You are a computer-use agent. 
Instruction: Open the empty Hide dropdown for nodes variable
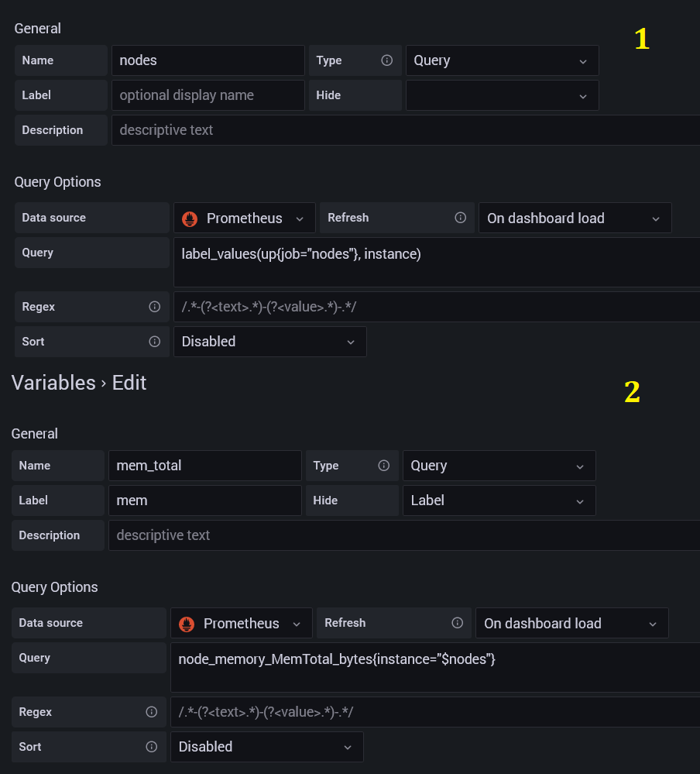pos(502,95)
